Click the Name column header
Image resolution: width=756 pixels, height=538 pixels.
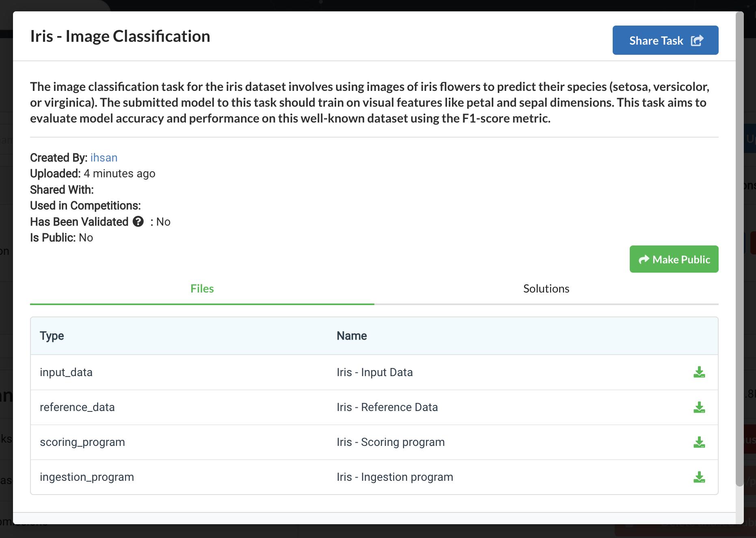click(x=352, y=336)
